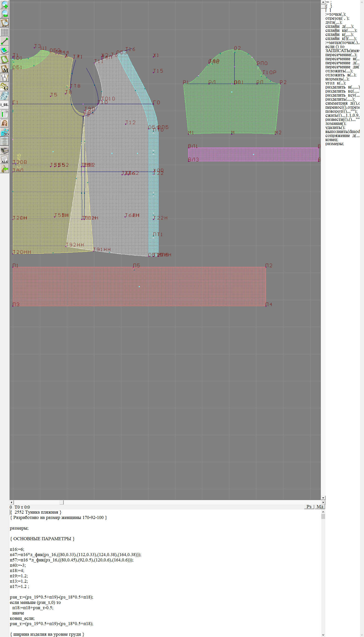Click the green arrow door icon
Screen dimensions: 364x637
click(5, 169)
